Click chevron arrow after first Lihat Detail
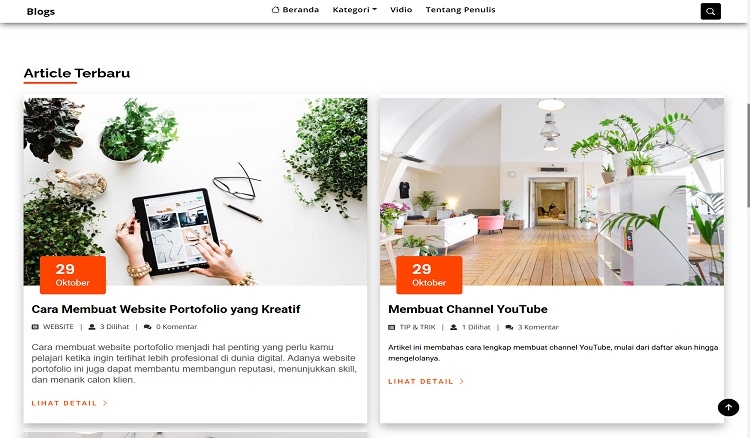Image resolution: width=750 pixels, height=438 pixels. point(105,403)
